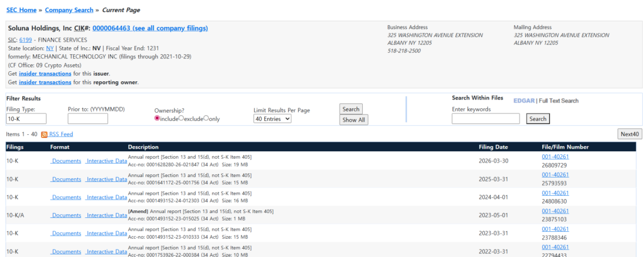Click the RSS Feed icon

45,134
